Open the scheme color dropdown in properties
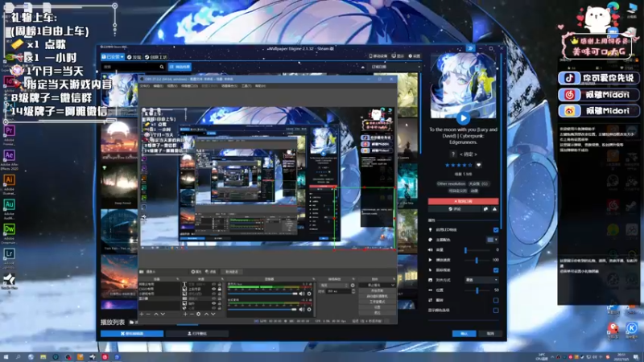 point(492,240)
